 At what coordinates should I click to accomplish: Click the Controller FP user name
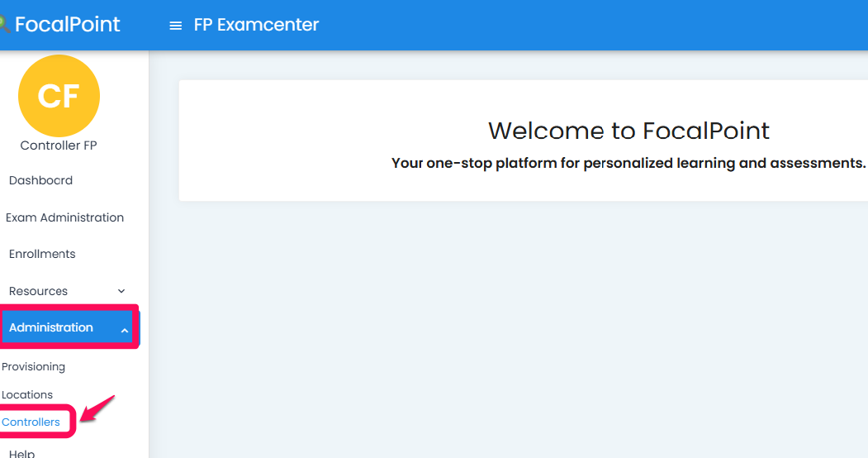pos(59,146)
